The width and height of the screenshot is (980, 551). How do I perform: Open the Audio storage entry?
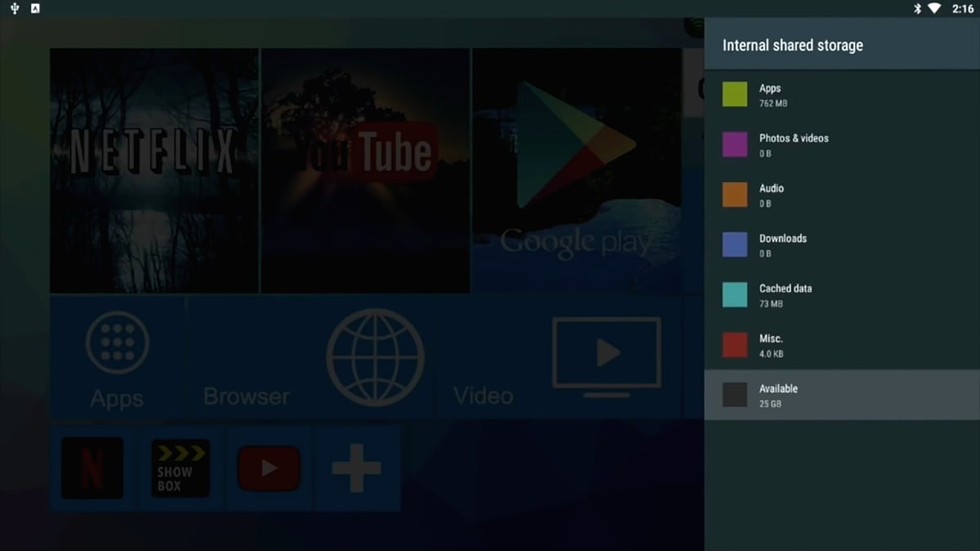pyautogui.click(x=841, y=195)
